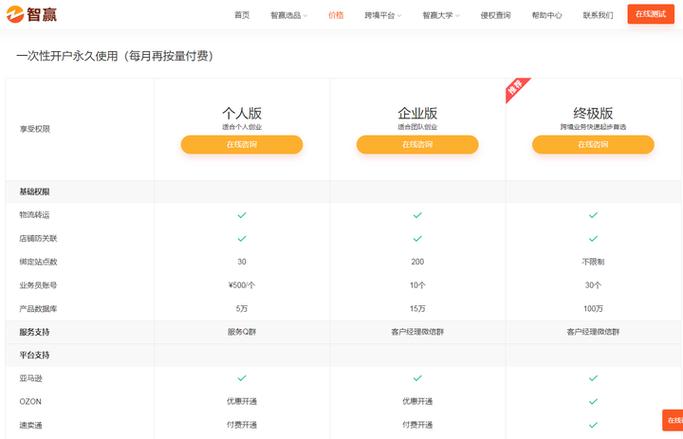This screenshot has width=683, height=439.
Task: Click the 平台支持 section header
Action: click(34, 355)
